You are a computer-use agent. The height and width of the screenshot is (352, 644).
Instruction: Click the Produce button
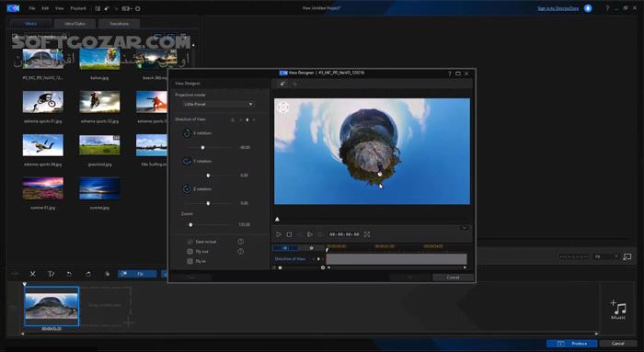click(572, 344)
